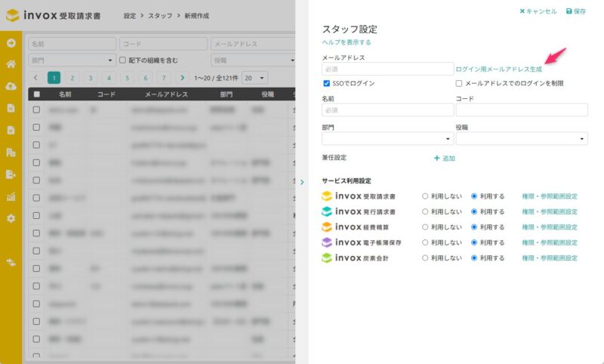
Task: Go to page 7 of staff list
Action: click(x=164, y=78)
